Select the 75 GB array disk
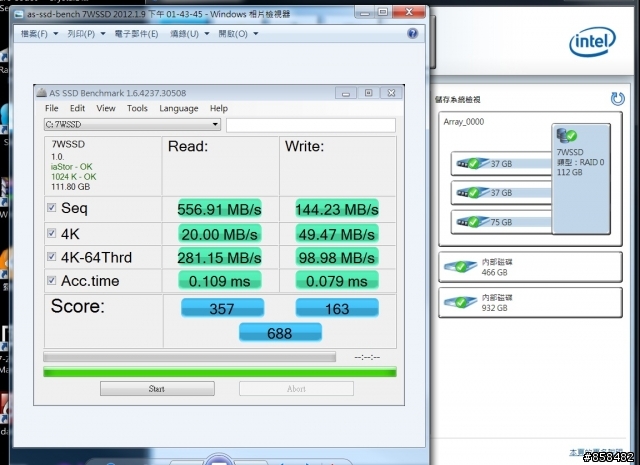The height and width of the screenshot is (465, 640). (502, 222)
